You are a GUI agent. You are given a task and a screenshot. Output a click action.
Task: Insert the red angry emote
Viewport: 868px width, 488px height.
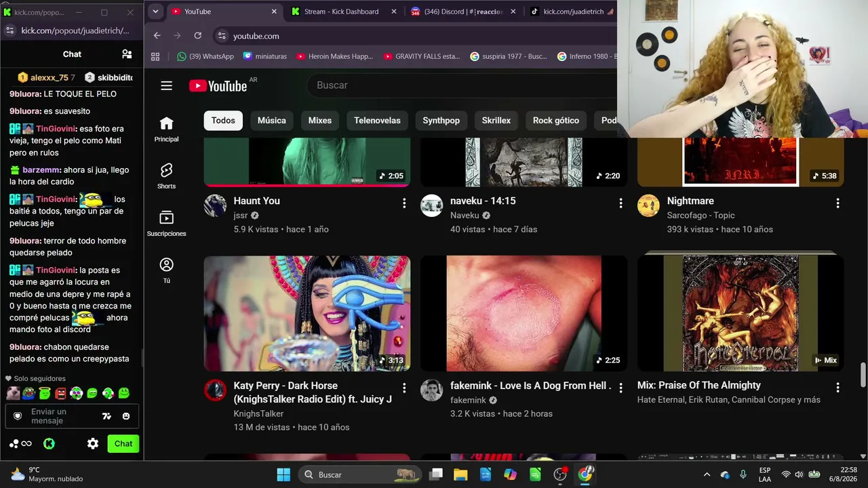[61, 393]
